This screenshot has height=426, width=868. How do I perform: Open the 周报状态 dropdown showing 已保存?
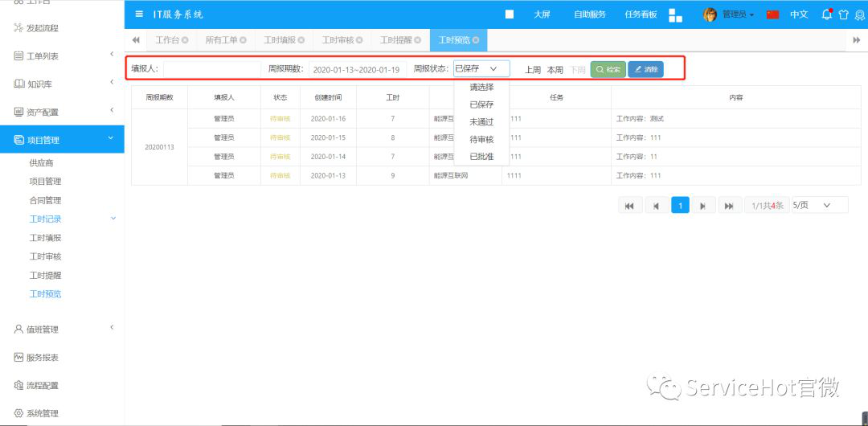(481, 69)
